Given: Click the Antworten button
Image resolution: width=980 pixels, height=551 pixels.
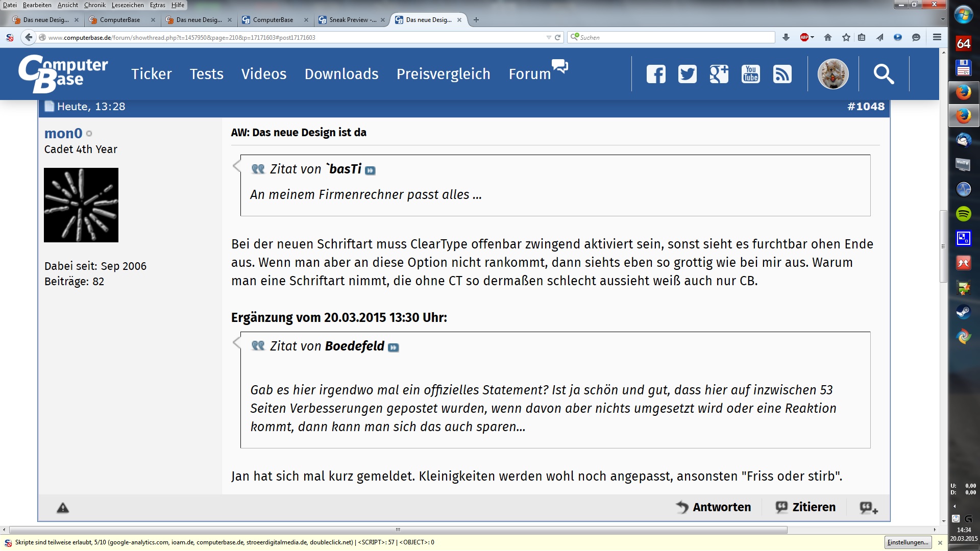Looking at the screenshot, I should click(x=714, y=507).
